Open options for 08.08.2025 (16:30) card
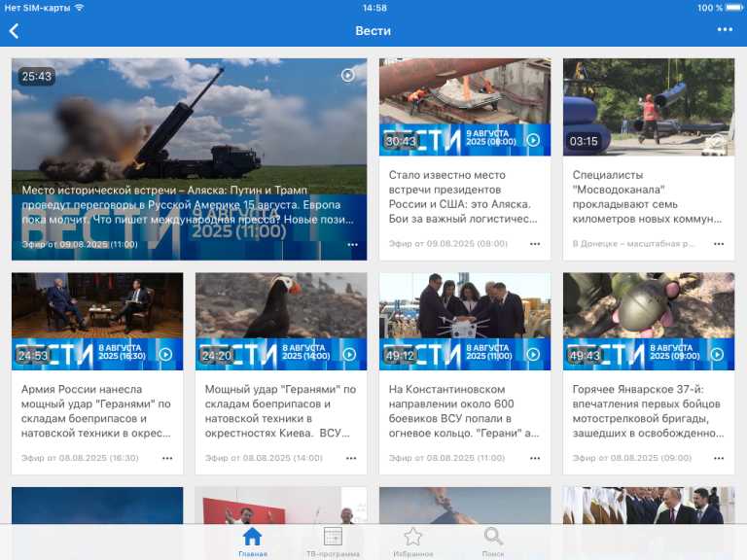747x560 pixels. click(167, 458)
